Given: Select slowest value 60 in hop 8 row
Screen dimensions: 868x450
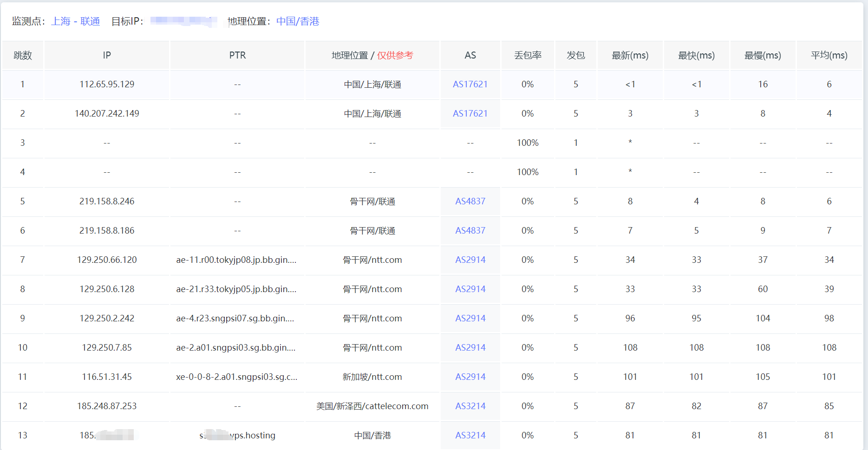Looking at the screenshot, I should (763, 289).
